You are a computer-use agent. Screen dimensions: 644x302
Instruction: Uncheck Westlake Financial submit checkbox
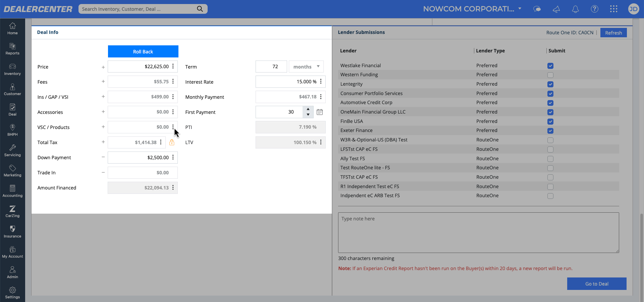(550, 66)
